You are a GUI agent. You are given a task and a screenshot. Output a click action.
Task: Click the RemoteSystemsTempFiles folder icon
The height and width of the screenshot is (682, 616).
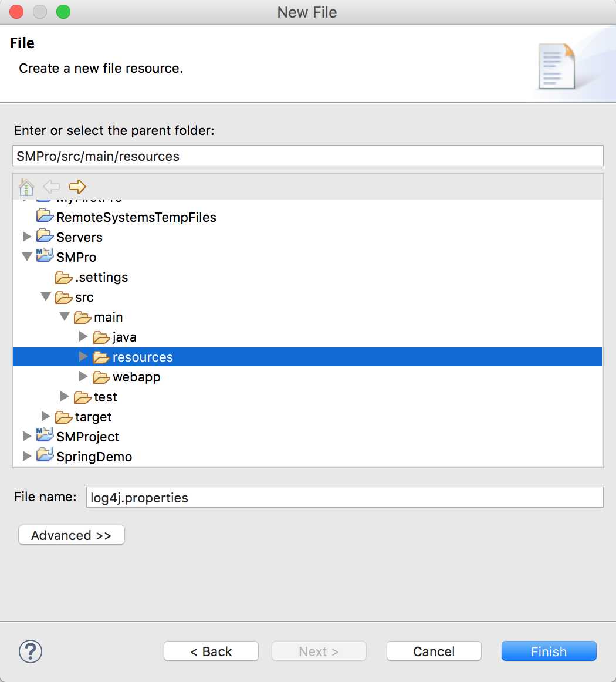pos(45,217)
